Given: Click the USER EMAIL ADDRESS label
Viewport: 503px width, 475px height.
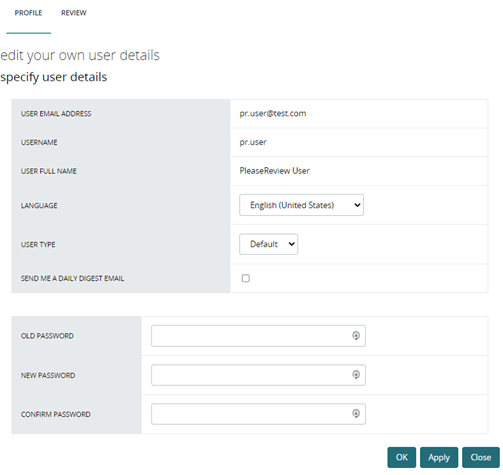Looking at the screenshot, I should pos(56,114).
